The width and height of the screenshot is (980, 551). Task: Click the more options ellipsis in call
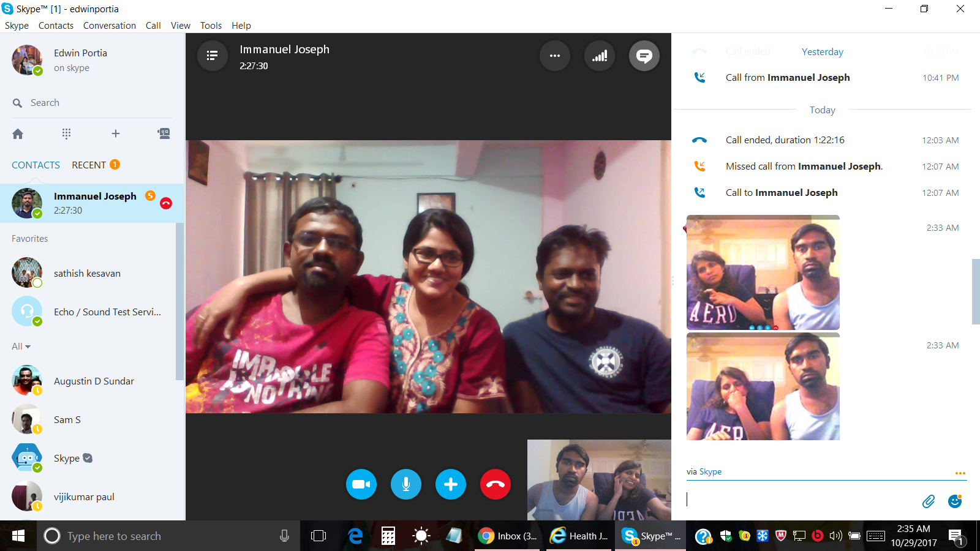point(555,56)
